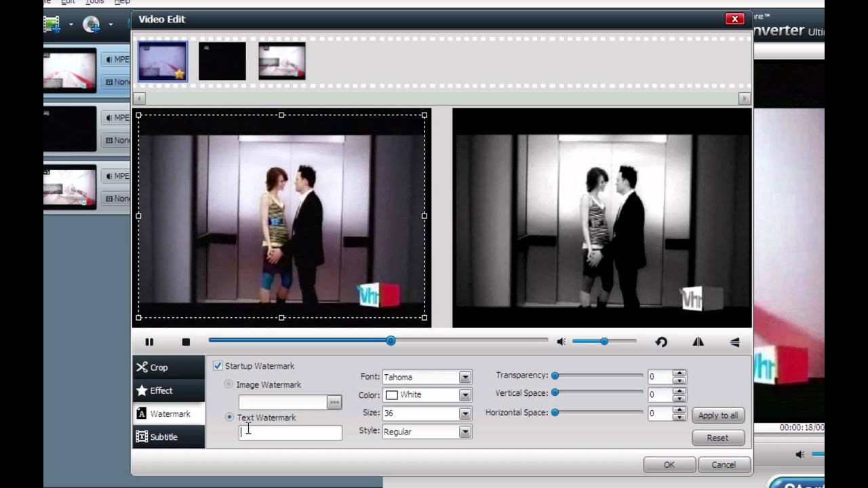The height and width of the screenshot is (488, 868).
Task: Open the Crop tab
Action: click(168, 367)
